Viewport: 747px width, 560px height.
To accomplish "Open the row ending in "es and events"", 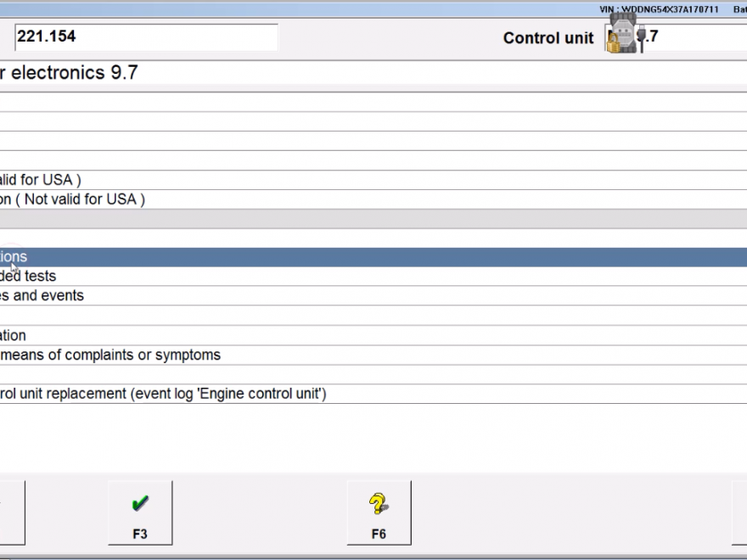I will 373,296.
